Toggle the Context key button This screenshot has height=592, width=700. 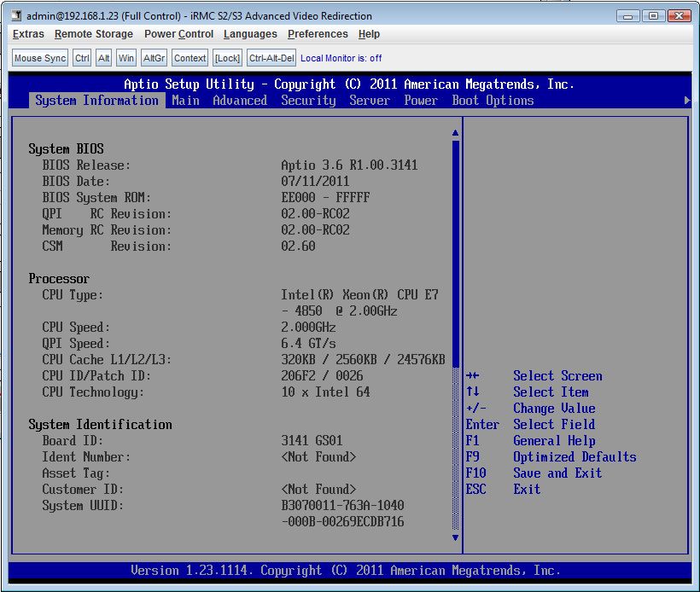(x=190, y=58)
